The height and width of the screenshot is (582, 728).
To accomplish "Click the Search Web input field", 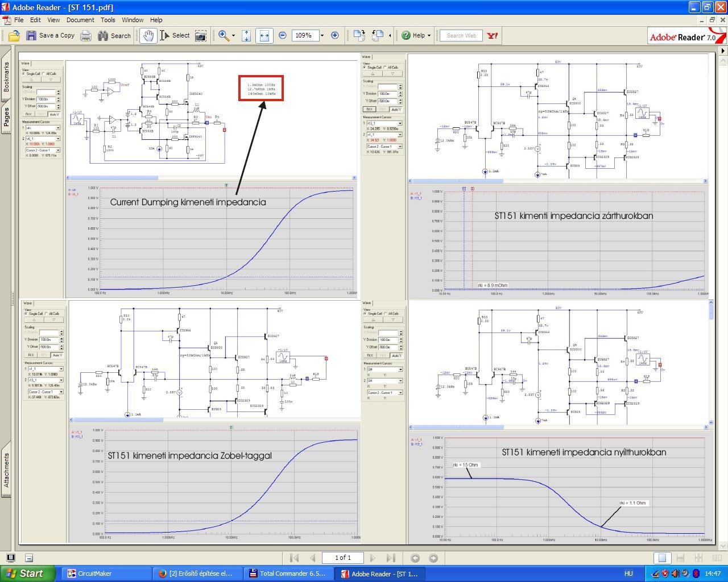I will (x=461, y=36).
